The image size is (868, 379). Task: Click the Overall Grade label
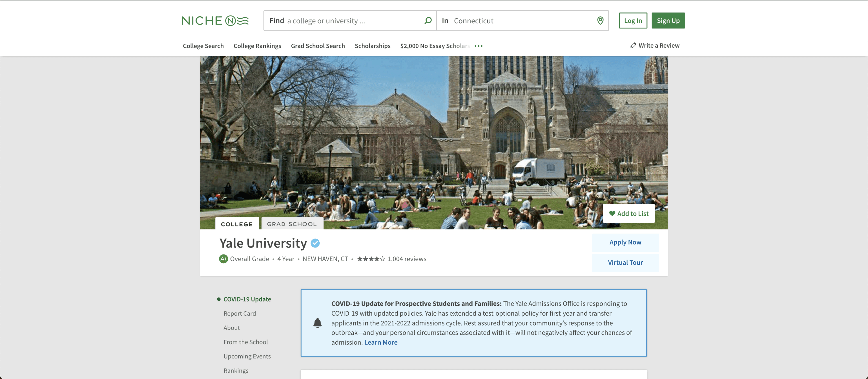coord(249,259)
